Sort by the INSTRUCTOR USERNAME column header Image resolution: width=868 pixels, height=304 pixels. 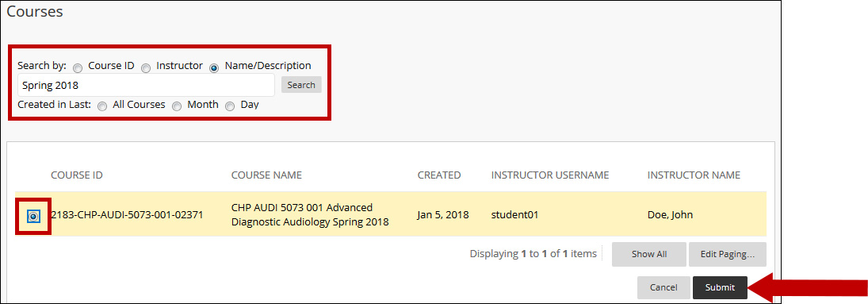click(549, 175)
